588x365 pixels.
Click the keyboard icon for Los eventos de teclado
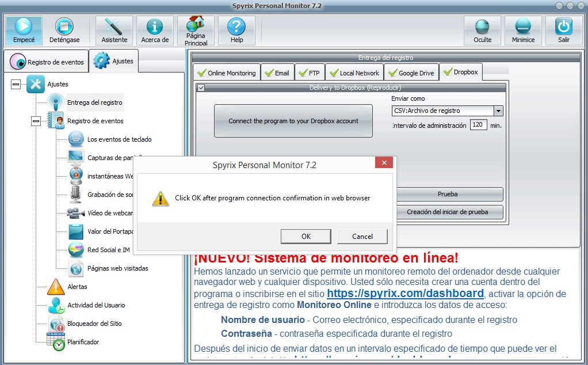click(76, 139)
